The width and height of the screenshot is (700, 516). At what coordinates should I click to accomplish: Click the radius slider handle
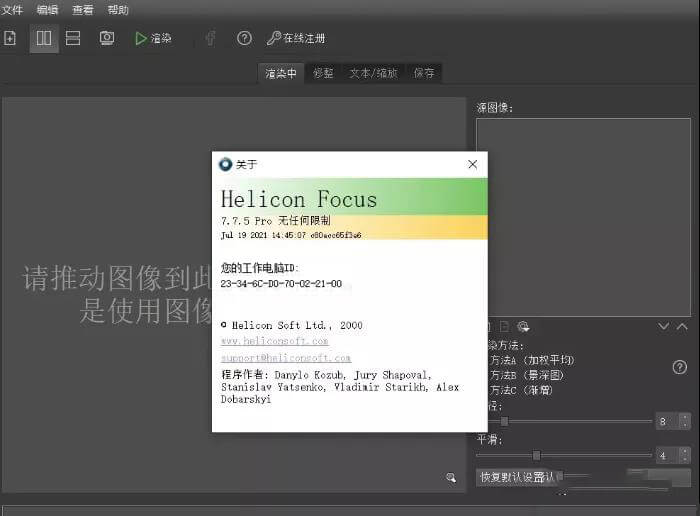pyautogui.click(x=504, y=421)
